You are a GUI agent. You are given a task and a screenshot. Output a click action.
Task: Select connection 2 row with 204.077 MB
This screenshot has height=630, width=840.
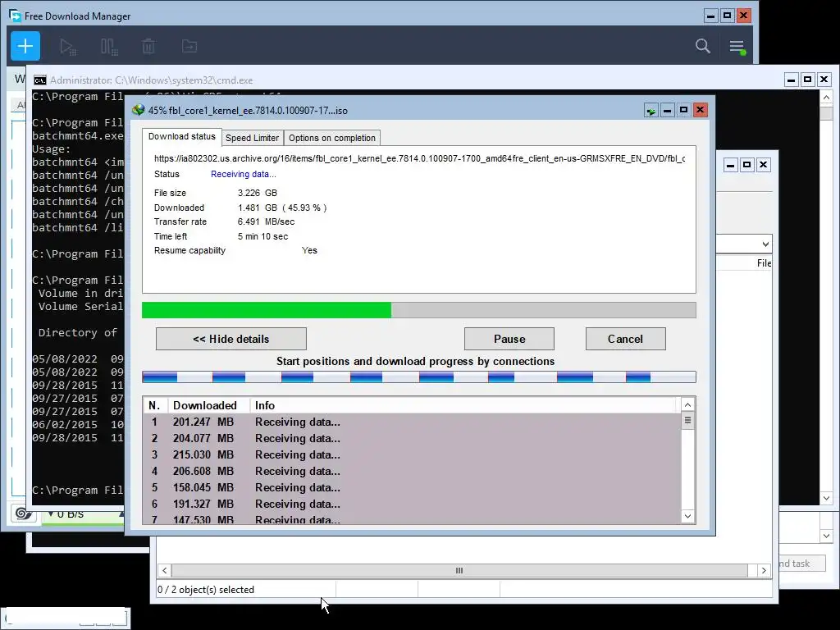[x=412, y=439]
